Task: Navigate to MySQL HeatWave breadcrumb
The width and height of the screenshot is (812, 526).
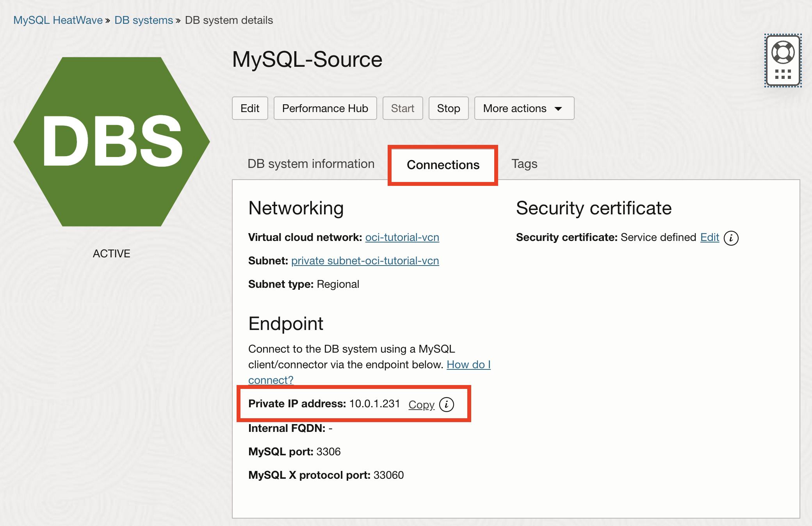Action: pyautogui.click(x=57, y=20)
